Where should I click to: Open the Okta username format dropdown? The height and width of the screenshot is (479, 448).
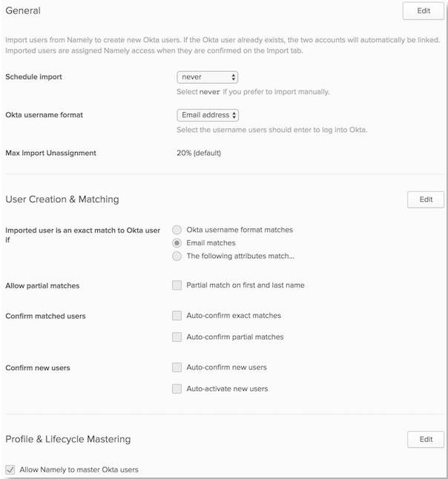pos(208,115)
